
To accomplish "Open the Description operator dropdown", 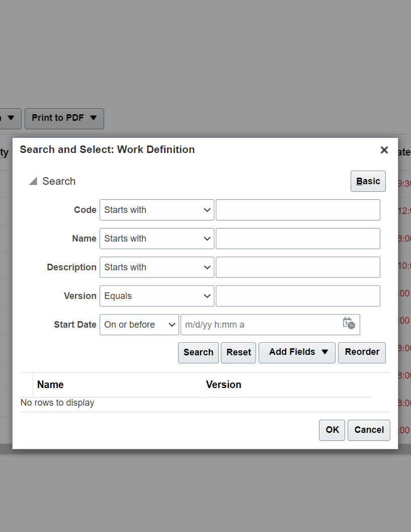I will pos(156,267).
